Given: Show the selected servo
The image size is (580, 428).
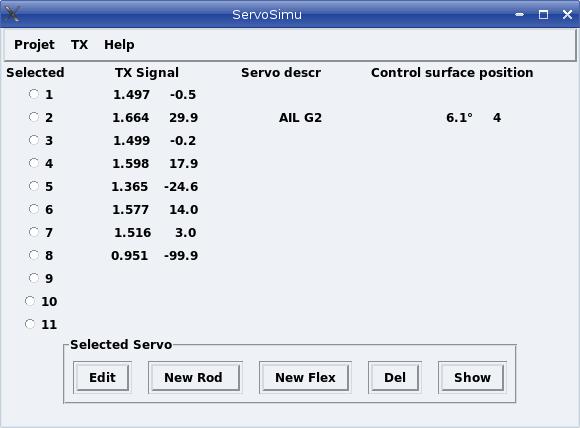Looking at the screenshot, I should (472, 377).
